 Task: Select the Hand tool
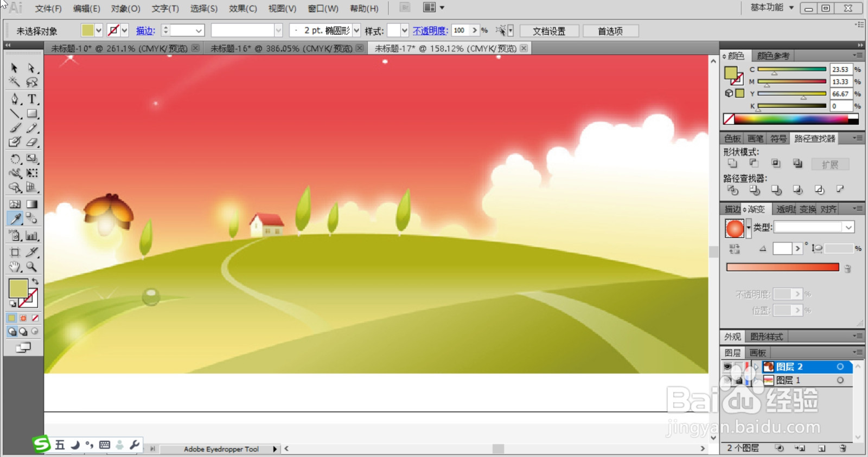coord(15,267)
